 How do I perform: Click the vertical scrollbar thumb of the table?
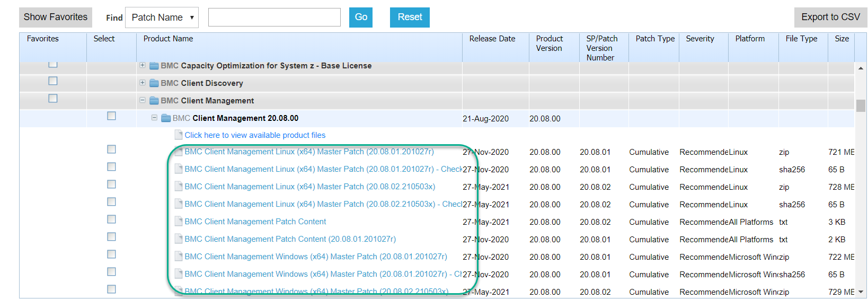[x=861, y=105]
